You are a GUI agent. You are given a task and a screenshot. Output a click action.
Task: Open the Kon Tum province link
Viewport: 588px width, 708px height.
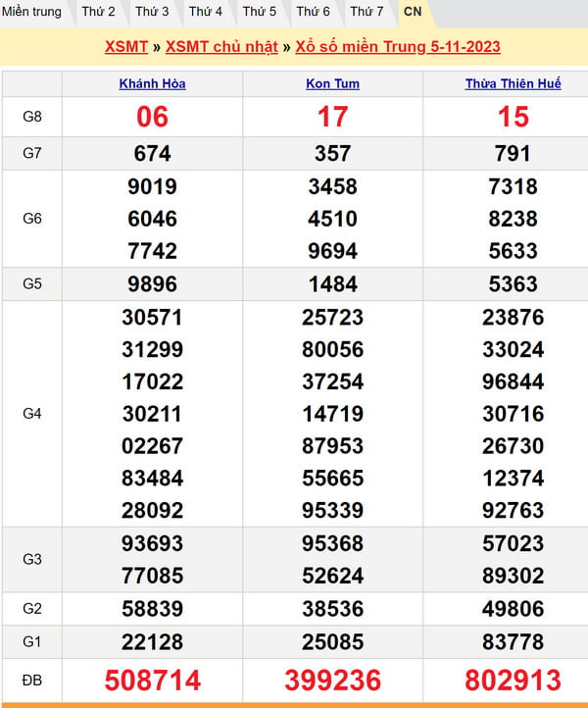pyautogui.click(x=332, y=84)
